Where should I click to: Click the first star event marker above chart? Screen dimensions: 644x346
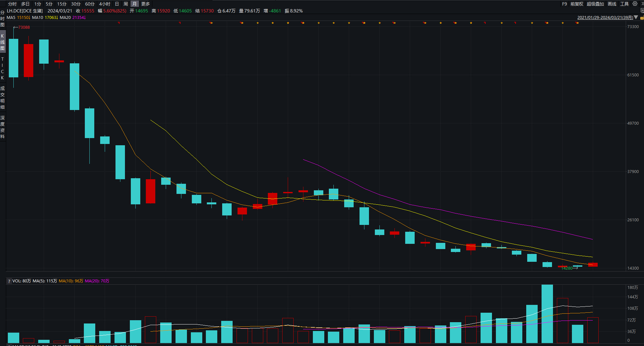[x=211, y=23]
